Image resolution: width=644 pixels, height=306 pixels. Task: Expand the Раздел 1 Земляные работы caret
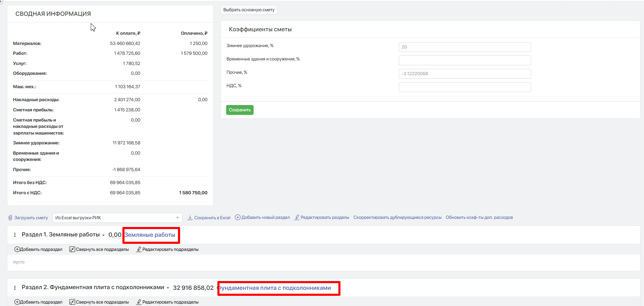[103, 235]
